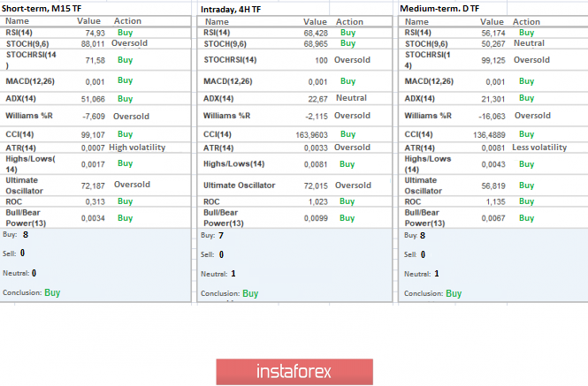Select Ultimate Oscillator row in 4H table
This screenshot has height=386, width=588.
click(294, 185)
